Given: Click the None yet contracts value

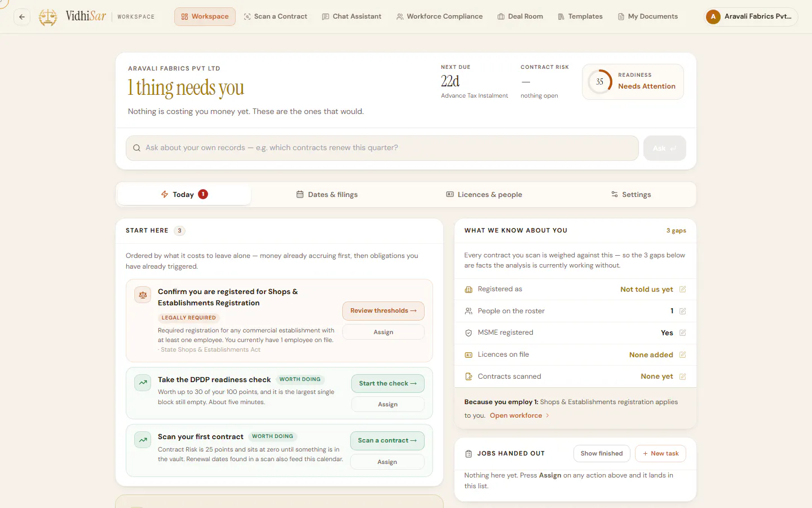Looking at the screenshot, I should tap(657, 376).
